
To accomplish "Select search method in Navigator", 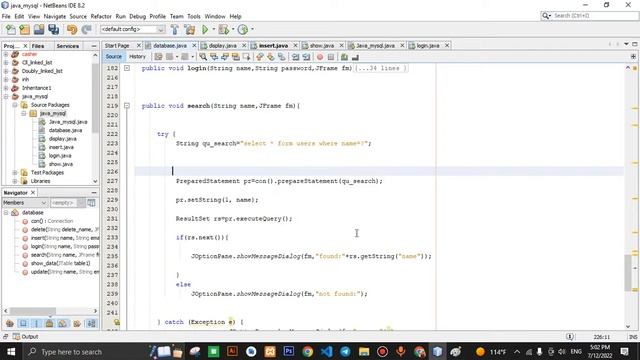I will tap(60, 255).
